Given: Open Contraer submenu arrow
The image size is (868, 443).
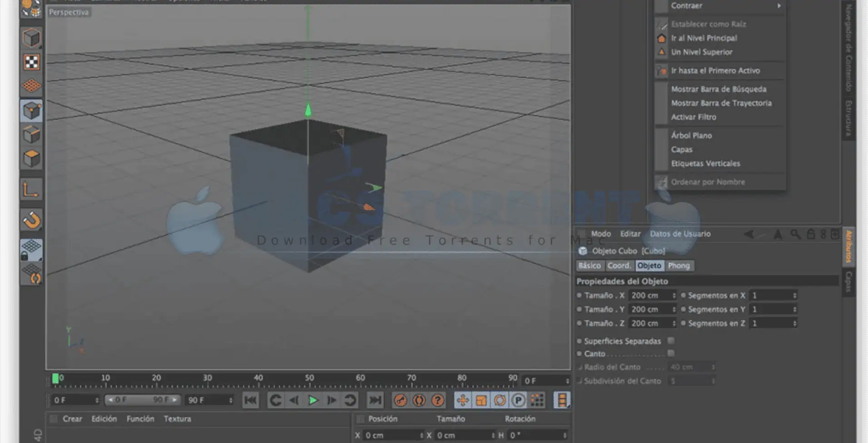Looking at the screenshot, I should coord(779,5).
